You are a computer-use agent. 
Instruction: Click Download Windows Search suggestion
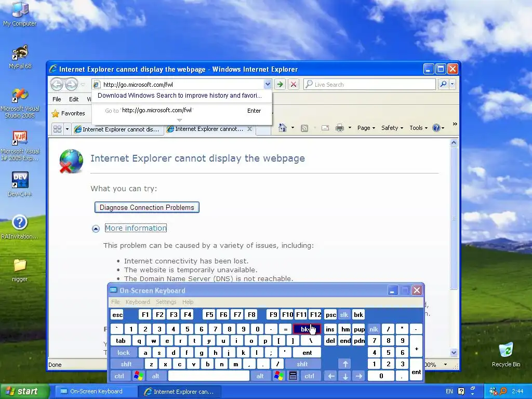(179, 96)
